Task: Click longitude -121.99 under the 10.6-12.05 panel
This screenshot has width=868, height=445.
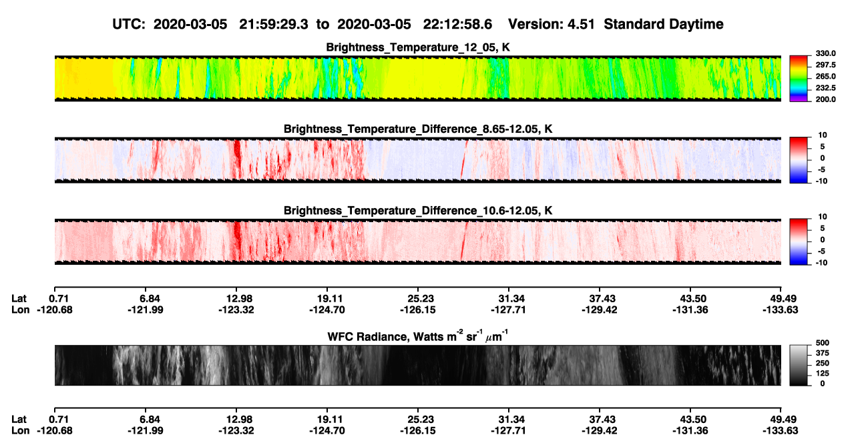Action: (x=146, y=310)
